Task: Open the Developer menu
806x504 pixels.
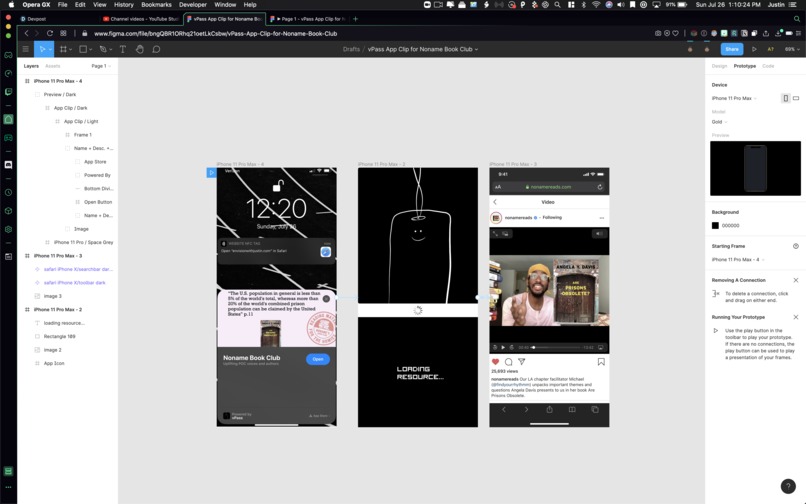Action: [x=193, y=5]
